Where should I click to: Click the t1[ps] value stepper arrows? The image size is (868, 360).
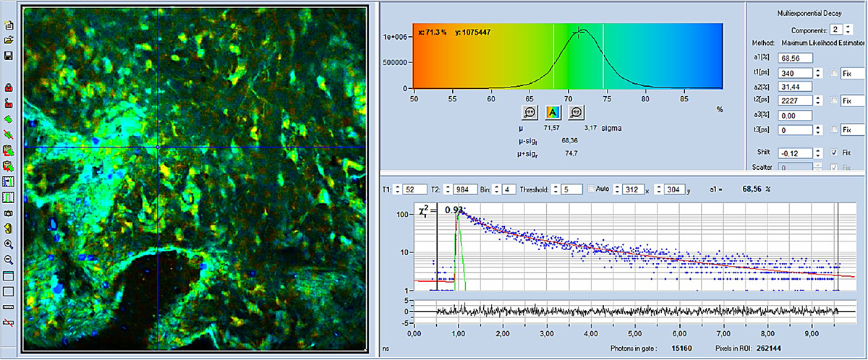(x=818, y=73)
